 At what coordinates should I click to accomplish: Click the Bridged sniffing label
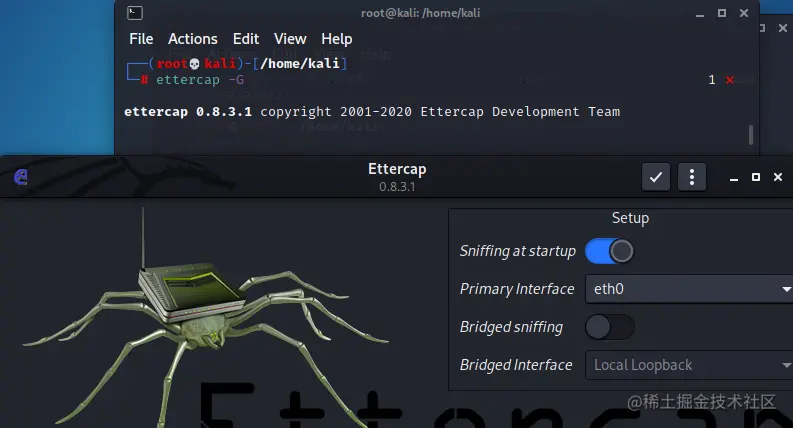click(x=511, y=327)
